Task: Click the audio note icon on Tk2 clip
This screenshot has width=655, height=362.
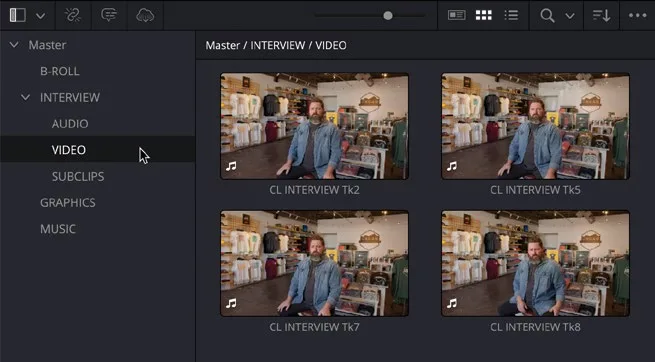Action: tap(231, 166)
